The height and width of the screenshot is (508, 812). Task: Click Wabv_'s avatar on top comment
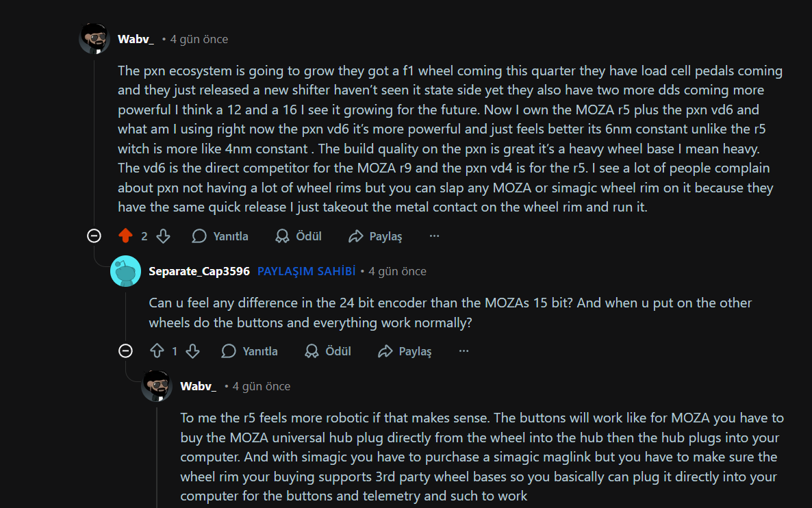pos(94,39)
